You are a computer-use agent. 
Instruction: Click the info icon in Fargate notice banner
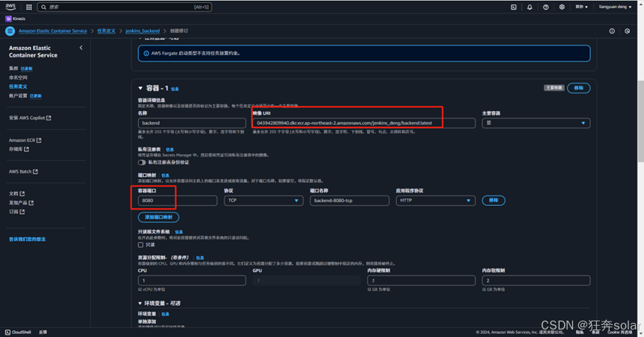point(146,54)
